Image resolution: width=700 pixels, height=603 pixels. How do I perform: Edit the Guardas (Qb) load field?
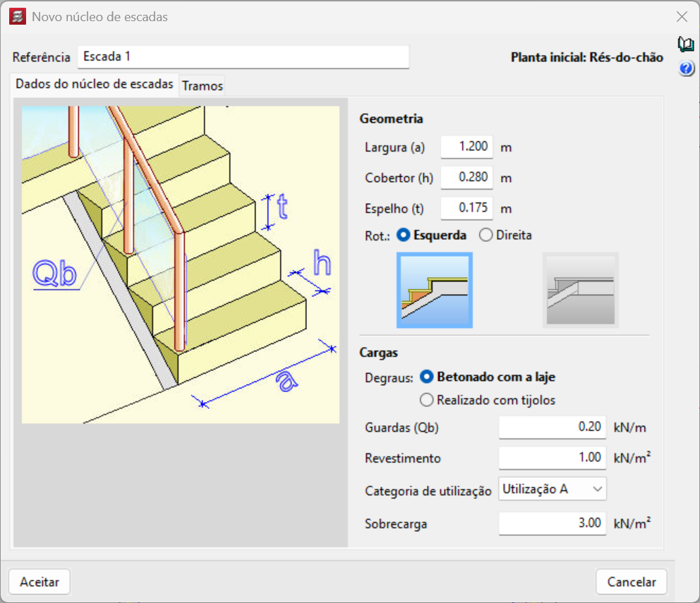[x=553, y=427]
